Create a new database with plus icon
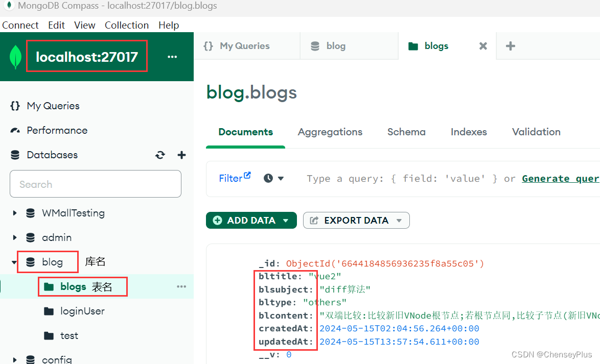The image size is (600, 364). pos(182,155)
